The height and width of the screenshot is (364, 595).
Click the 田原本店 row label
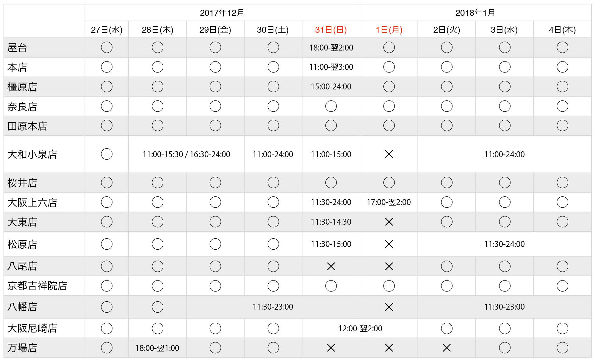coord(27,126)
